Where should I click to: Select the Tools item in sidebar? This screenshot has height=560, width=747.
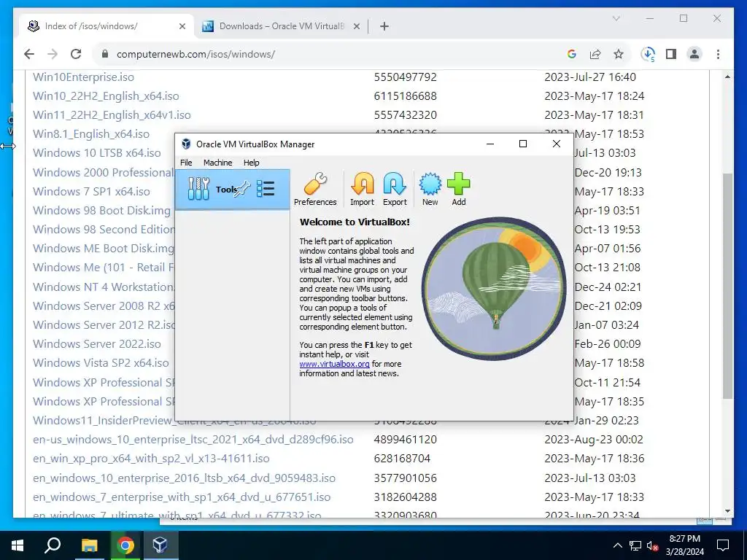point(233,189)
